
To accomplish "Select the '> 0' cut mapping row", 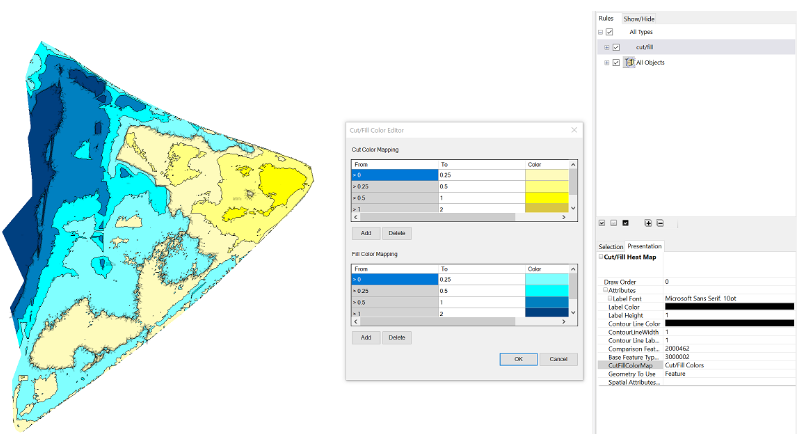I will pos(395,175).
